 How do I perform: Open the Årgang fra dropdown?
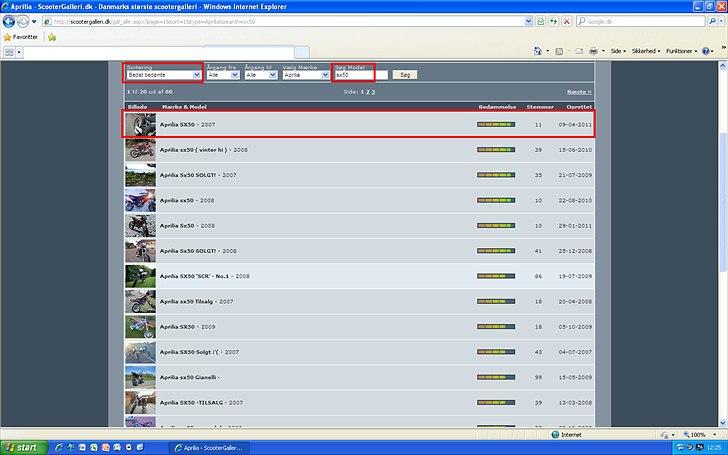pos(223,75)
